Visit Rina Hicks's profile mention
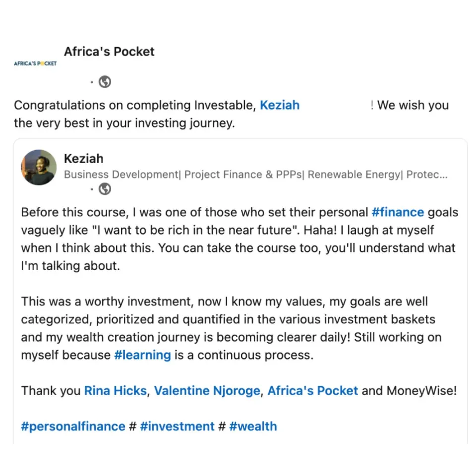476x476 pixels. (x=116, y=391)
